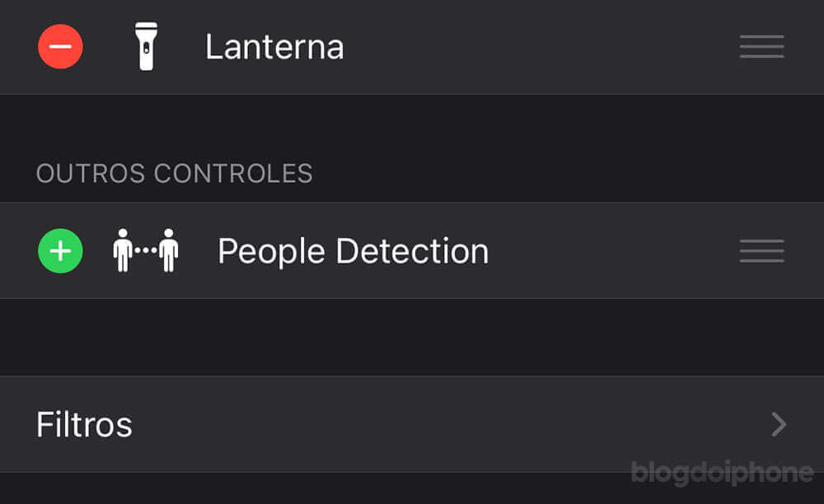Tap the People Detection label
Screen dimensions: 824x504
point(353,251)
